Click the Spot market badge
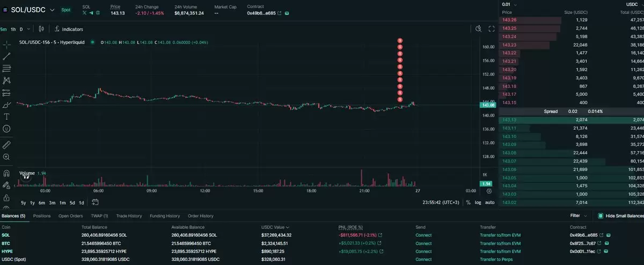Viewport: 644px width, 265px height. [x=65, y=10]
